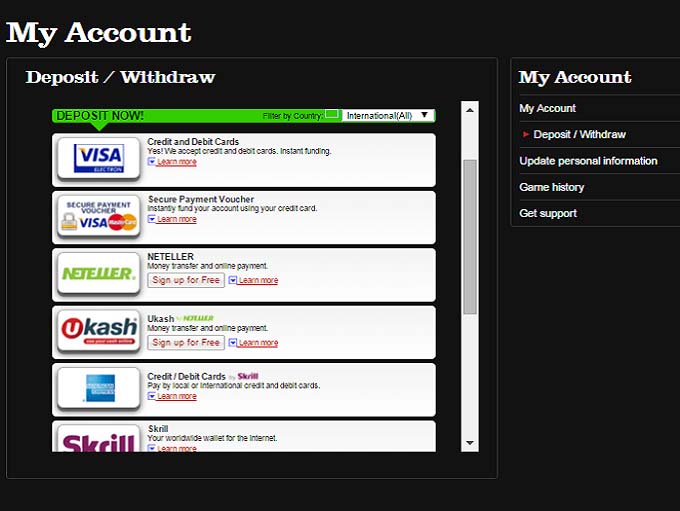Click the Visa Electron card logo
Image resolution: width=680 pixels, height=511 pixels.
pos(98,158)
